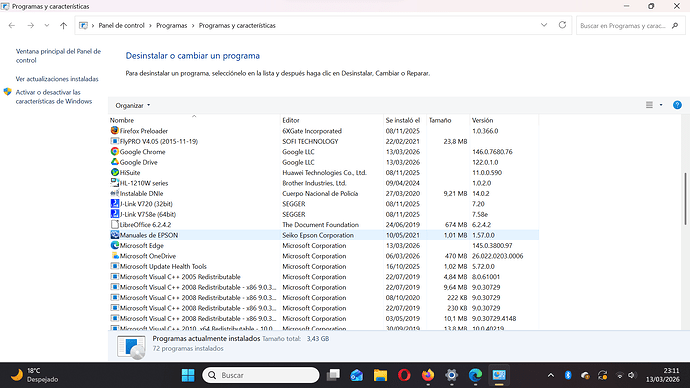The height and width of the screenshot is (388, 690).
Task: Refresh the Programas y características view
Action: tap(562, 25)
